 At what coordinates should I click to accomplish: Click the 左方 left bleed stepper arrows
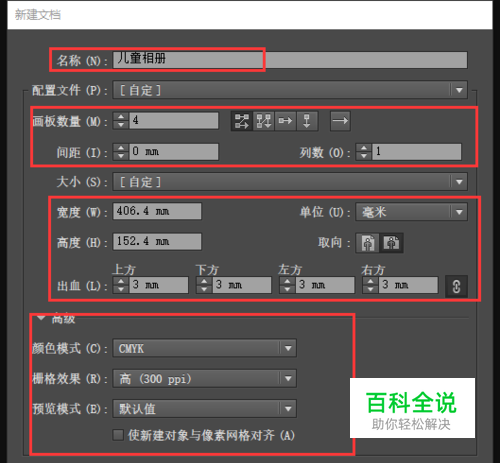click(287, 285)
